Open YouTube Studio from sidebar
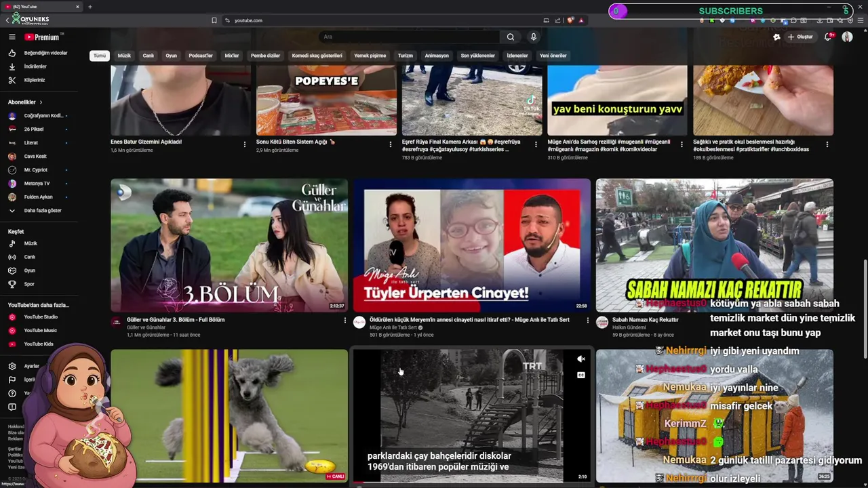 point(41,317)
